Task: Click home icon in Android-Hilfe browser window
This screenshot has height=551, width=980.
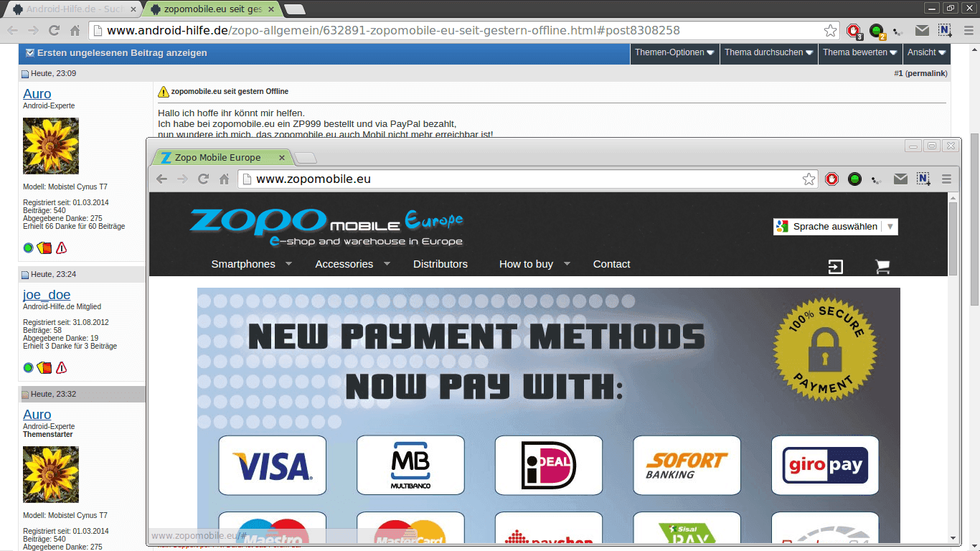Action: click(x=75, y=30)
